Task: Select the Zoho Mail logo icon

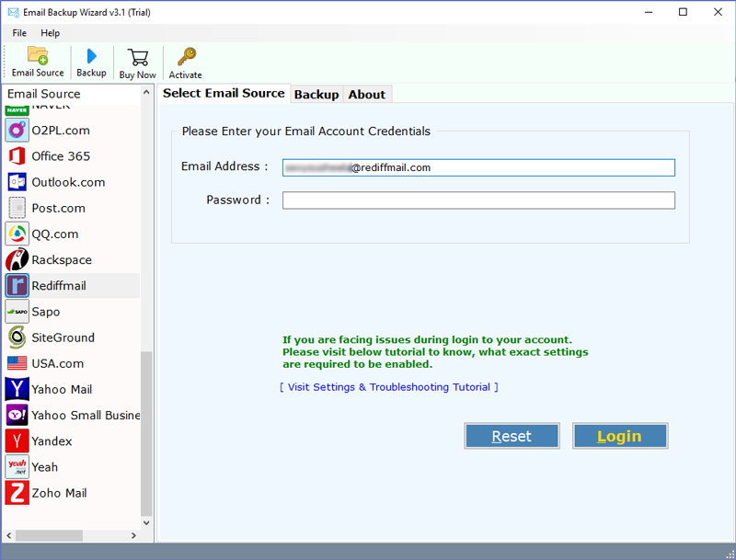Action: coord(17,493)
